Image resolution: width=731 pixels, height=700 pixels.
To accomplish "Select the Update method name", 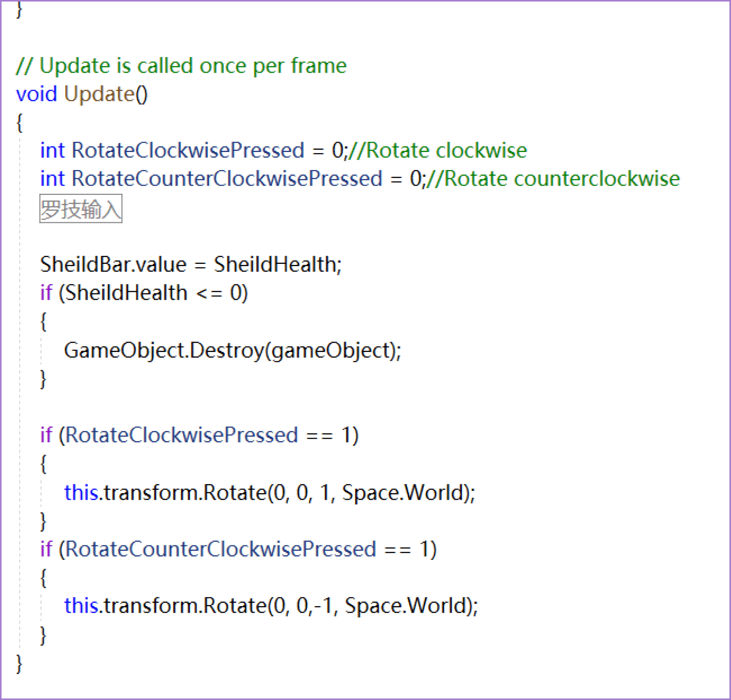I will coord(99,94).
